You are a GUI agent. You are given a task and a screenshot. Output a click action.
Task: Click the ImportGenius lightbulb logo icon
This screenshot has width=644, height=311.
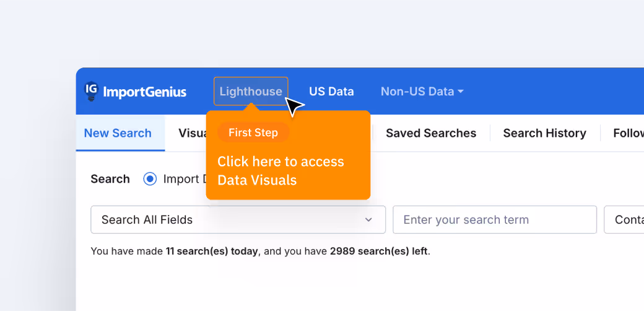[x=91, y=91]
